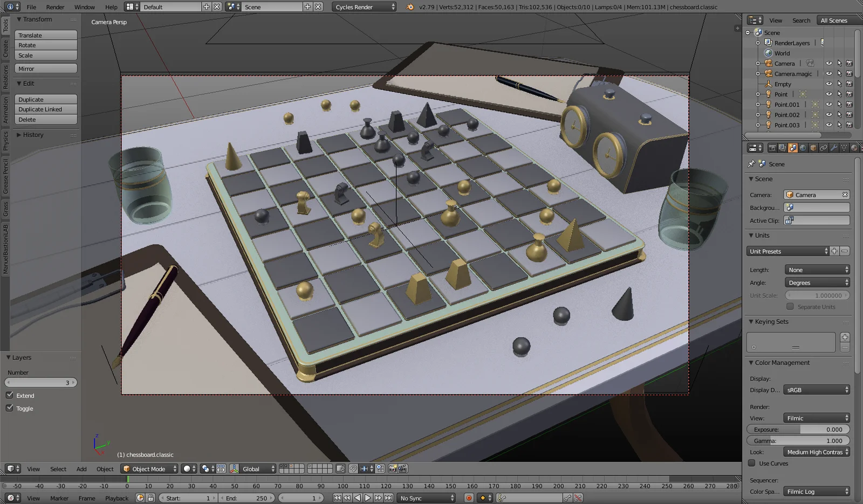Open the Cycles Render engine dropdown

[x=365, y=7]
